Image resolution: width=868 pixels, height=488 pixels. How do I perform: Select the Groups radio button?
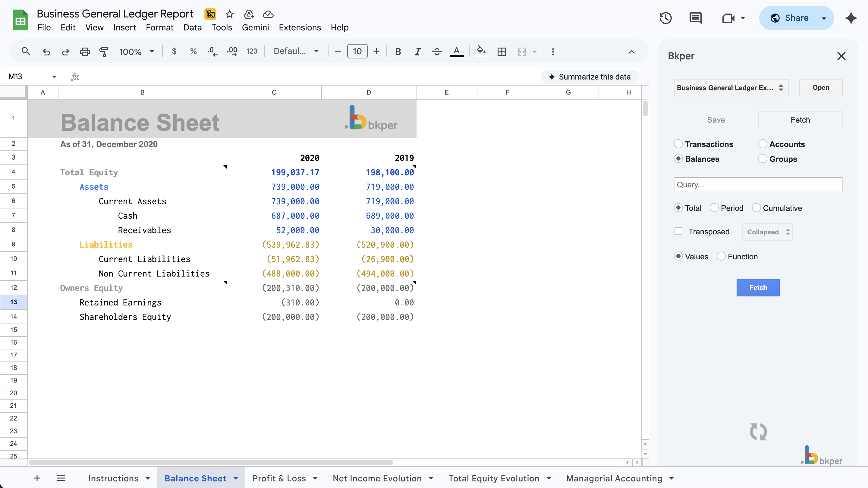(763, 159)
